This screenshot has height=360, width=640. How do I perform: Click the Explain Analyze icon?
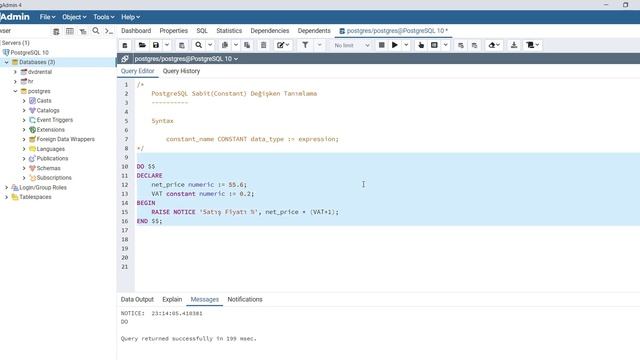[x=434, y=45]
